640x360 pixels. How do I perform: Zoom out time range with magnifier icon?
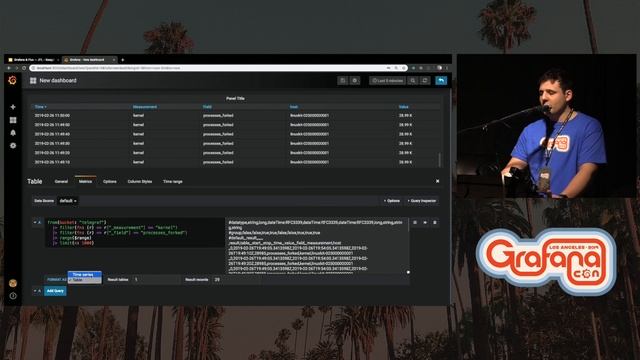413,80
